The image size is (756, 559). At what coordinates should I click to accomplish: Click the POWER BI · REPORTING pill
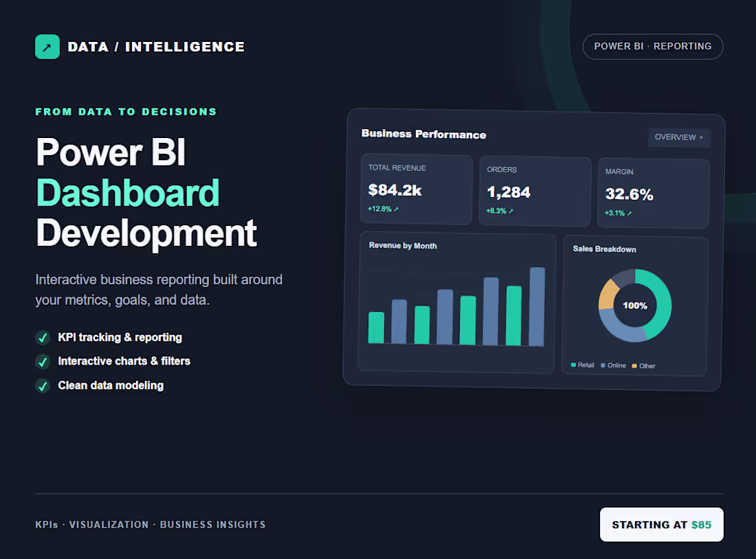click(653, 47)
